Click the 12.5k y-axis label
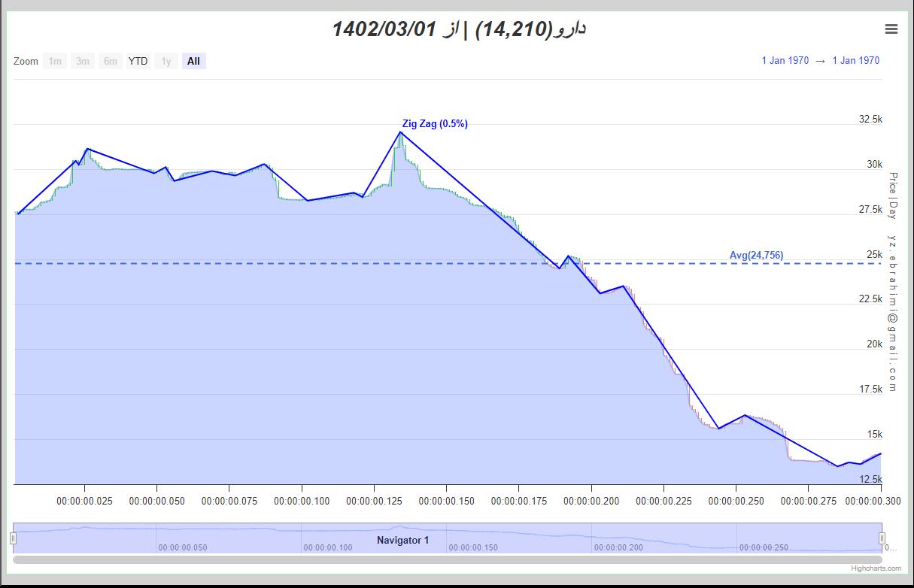This screenshot has height=588, width=914. point(870,479)
